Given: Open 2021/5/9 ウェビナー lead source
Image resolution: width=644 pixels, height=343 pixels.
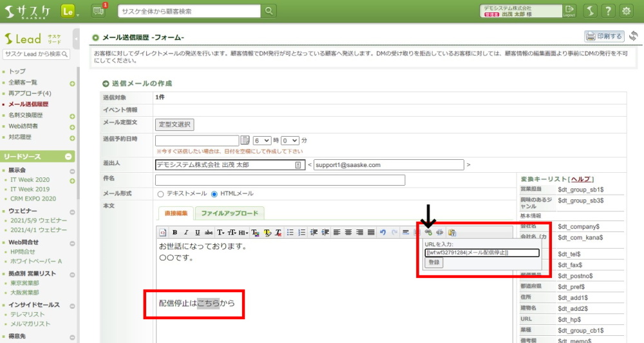Looking at the screenshot, I should coord(39,220).
